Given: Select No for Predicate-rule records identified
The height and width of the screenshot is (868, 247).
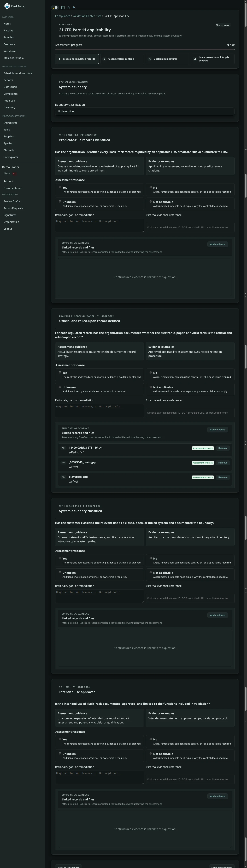Looking at the screenshot, I should click(151, 187).
